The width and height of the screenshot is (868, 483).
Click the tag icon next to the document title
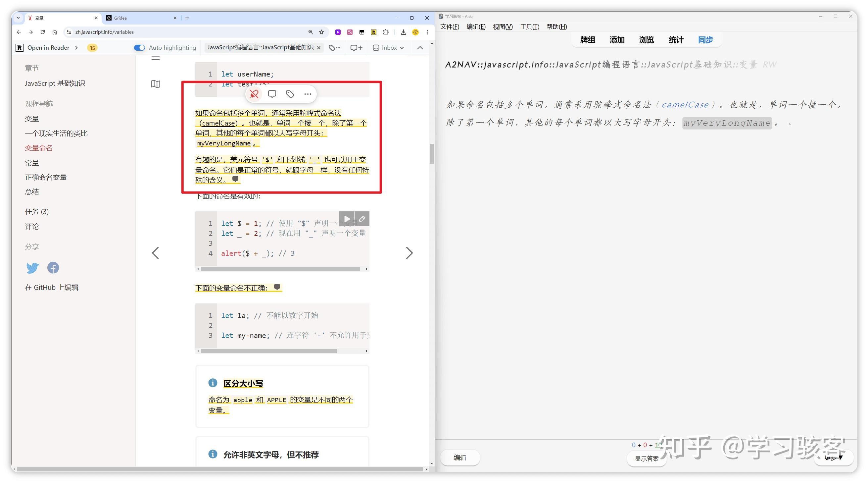tap(332, 48)
